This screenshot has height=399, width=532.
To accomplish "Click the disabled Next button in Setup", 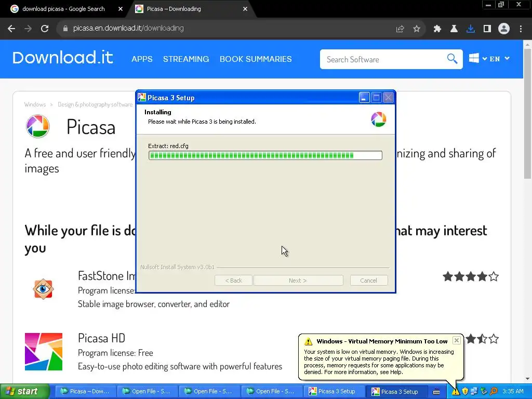I will [298, 281].
